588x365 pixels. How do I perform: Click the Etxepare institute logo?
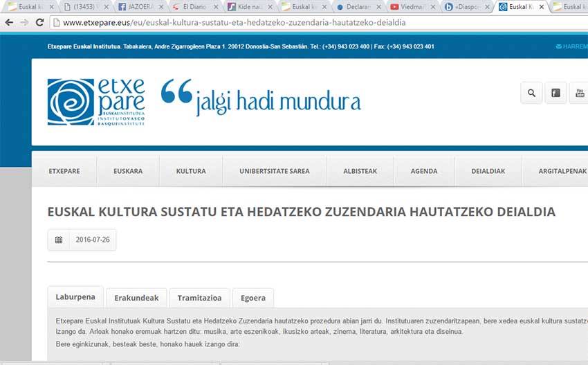click(x=96, y=102)
